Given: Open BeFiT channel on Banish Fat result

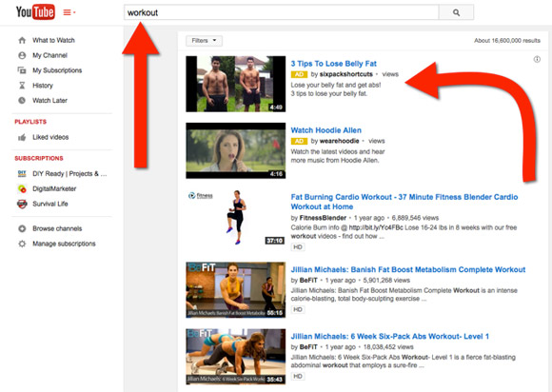Looking at the screenshot, I should tap(308, 281).
